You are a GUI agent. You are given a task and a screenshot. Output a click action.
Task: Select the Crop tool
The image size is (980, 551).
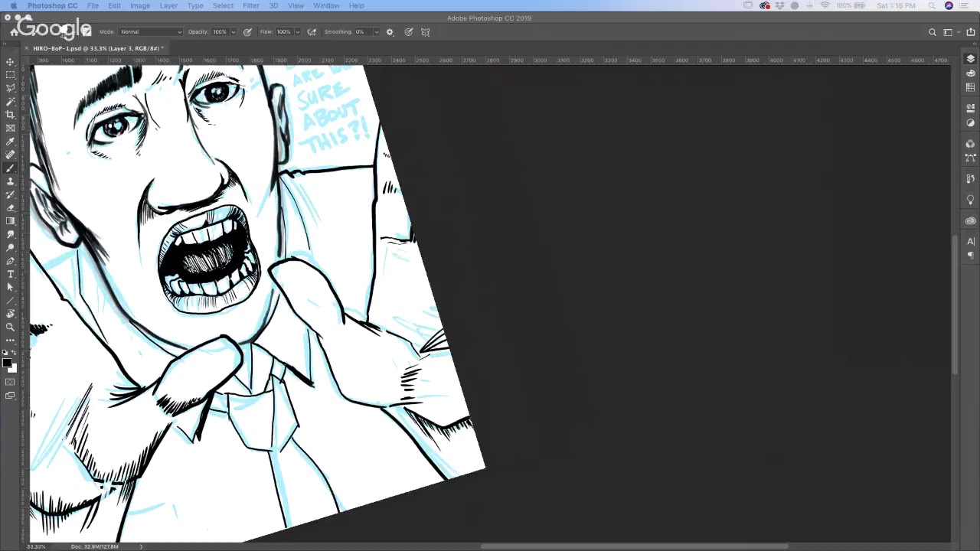(10, 115)
